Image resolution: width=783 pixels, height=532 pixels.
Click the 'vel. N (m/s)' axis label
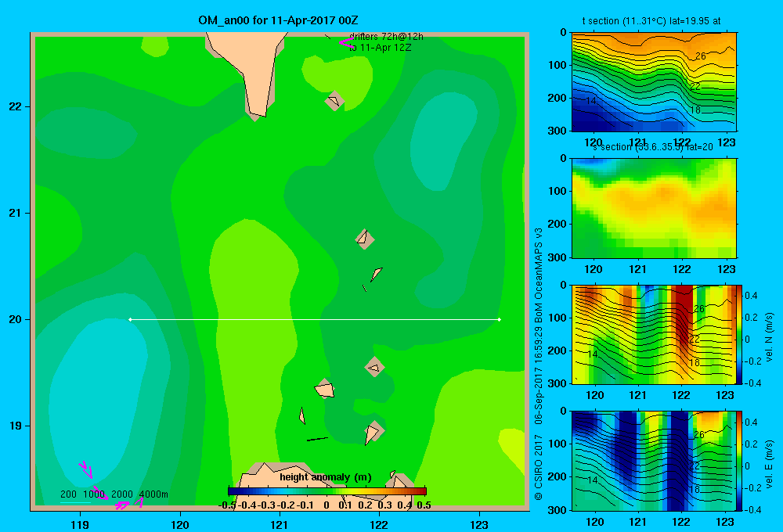[x=770, y=337]
